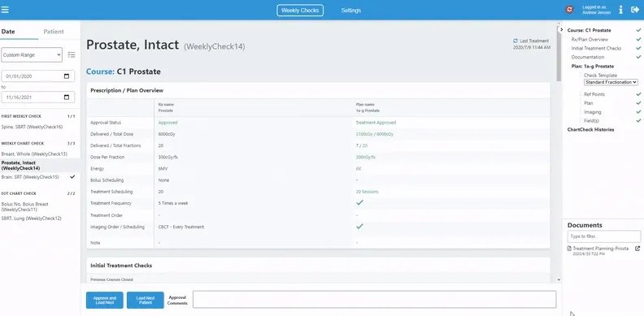Click the end date field 11/16/2021
Viewport: 644px width, 316px height.
[38, 97]
